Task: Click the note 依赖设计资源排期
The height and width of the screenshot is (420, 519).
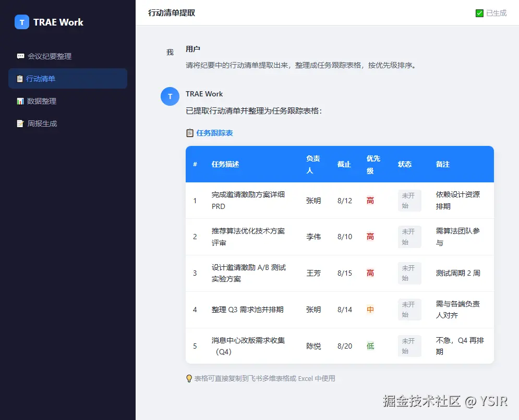Action: 458,201
